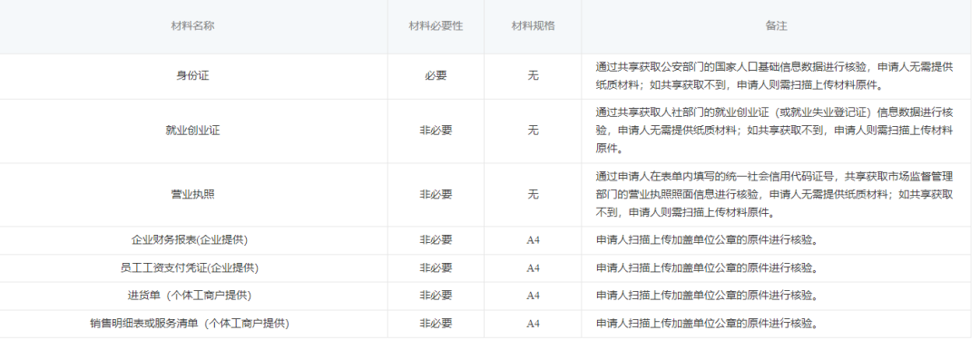Click the 身份证 remark about 公安部门 data
Image resolution: width=980 pixels, height=340 pixels.
(x=774, y=76)
